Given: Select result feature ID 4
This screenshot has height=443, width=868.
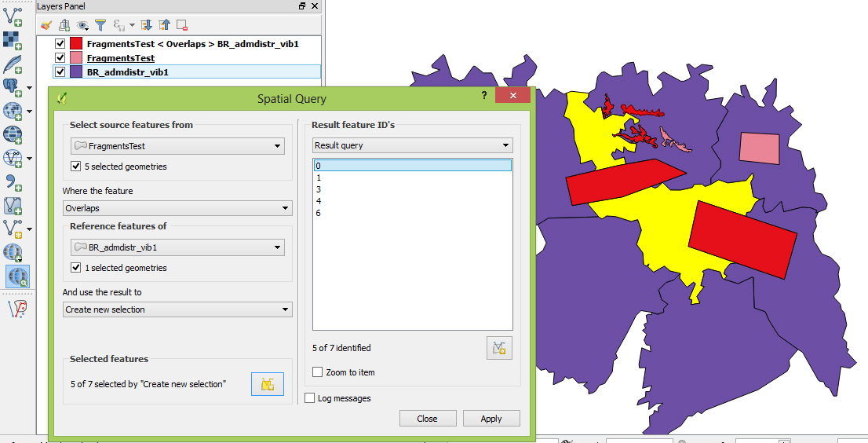Looking at the screenshot, I should (x=412, y=201).
